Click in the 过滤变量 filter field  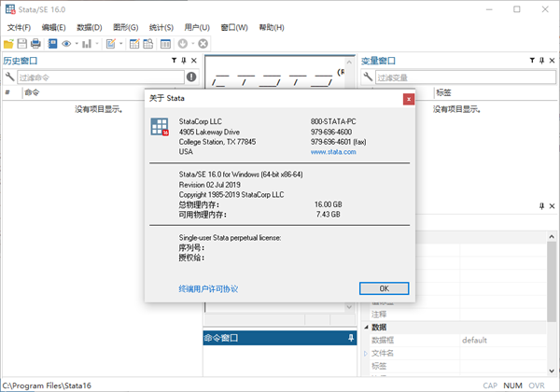(466, 77)
